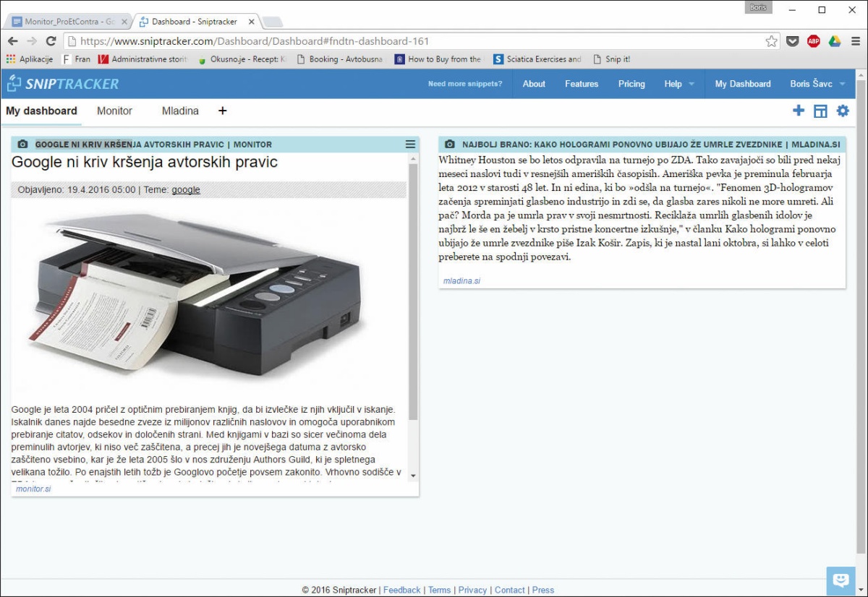Image resolution: width=868 pixels, height=597 pixels.
Task: Click the Najbolj brano Mladina snippet title
Action: (x=651, y=145)
